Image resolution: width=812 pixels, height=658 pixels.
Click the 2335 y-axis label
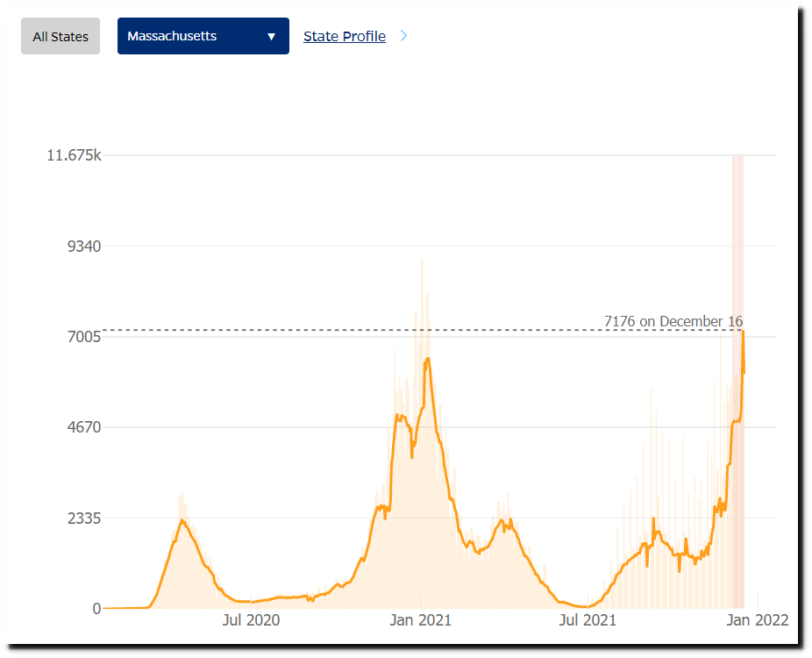[x=84, y=519]
